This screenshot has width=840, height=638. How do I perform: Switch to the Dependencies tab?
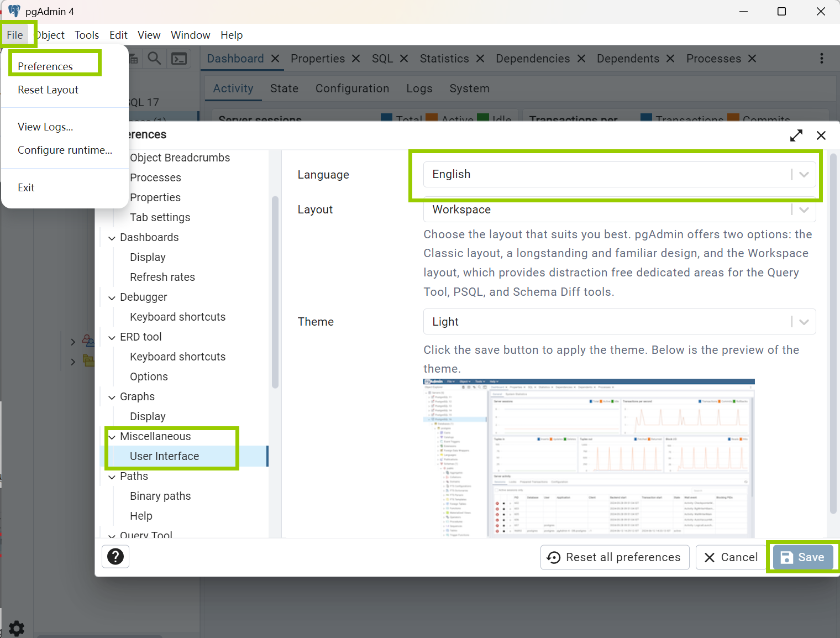[x=533, y=59]
